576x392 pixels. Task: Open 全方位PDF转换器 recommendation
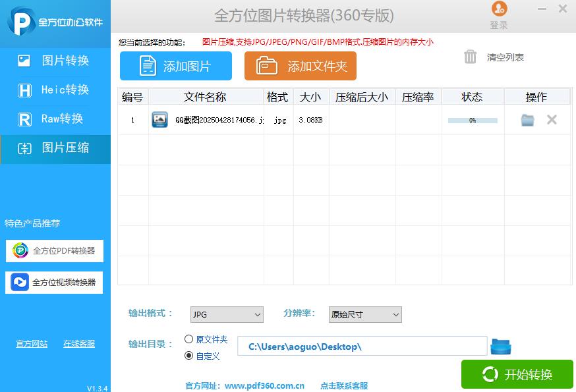(x=54, y=251)
